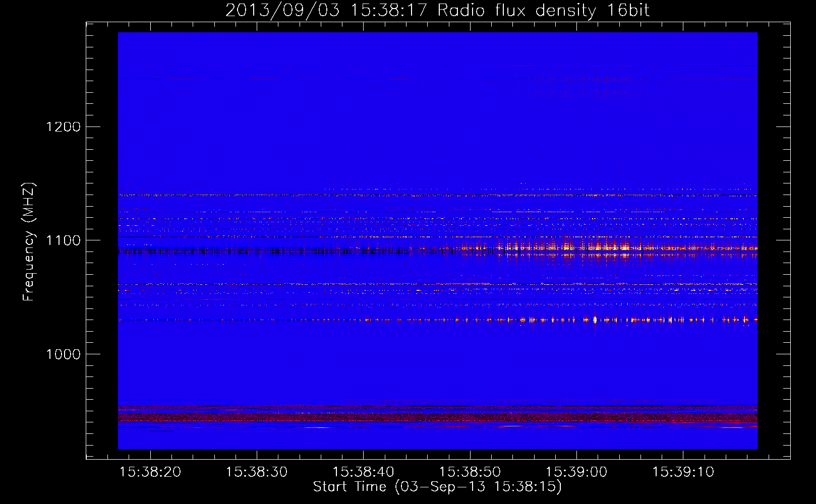816x504 pixels.
Task: Click the "1000" frequency tick label
Action: pos(64,354)
